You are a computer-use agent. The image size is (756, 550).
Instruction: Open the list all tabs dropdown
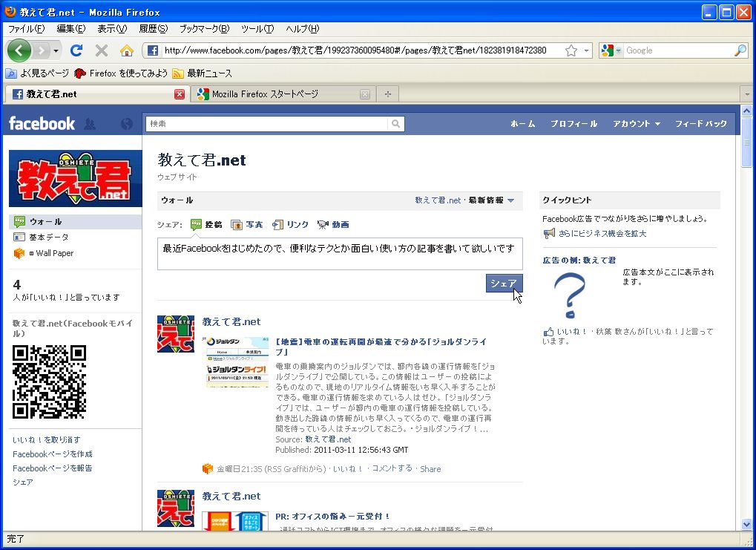click(747, 94)
